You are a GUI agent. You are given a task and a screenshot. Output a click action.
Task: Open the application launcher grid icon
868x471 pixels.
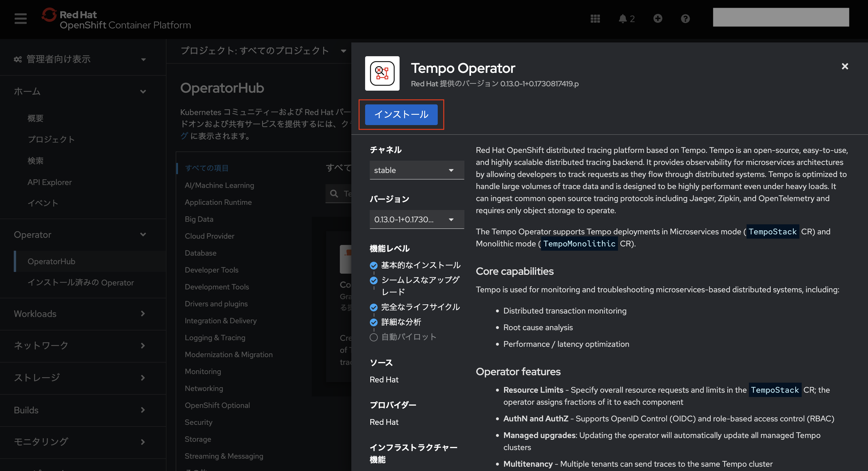(x=595, y=19)
